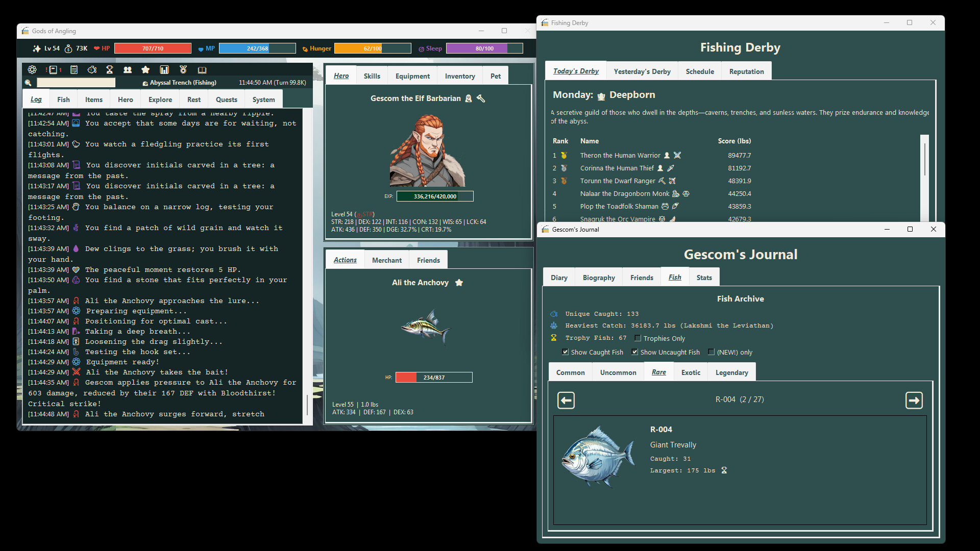Click the fish icon in the toolbar
Screen dimensions: 980x551
pos(92,70)
